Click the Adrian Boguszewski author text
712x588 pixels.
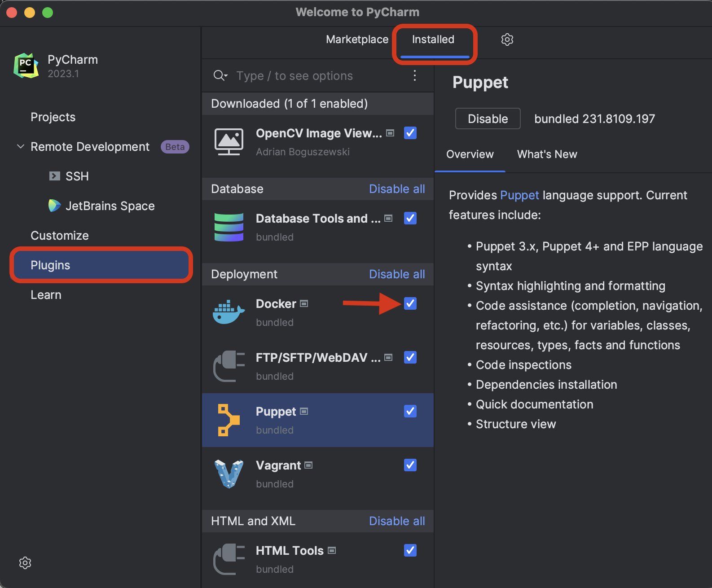coord(303,152)
